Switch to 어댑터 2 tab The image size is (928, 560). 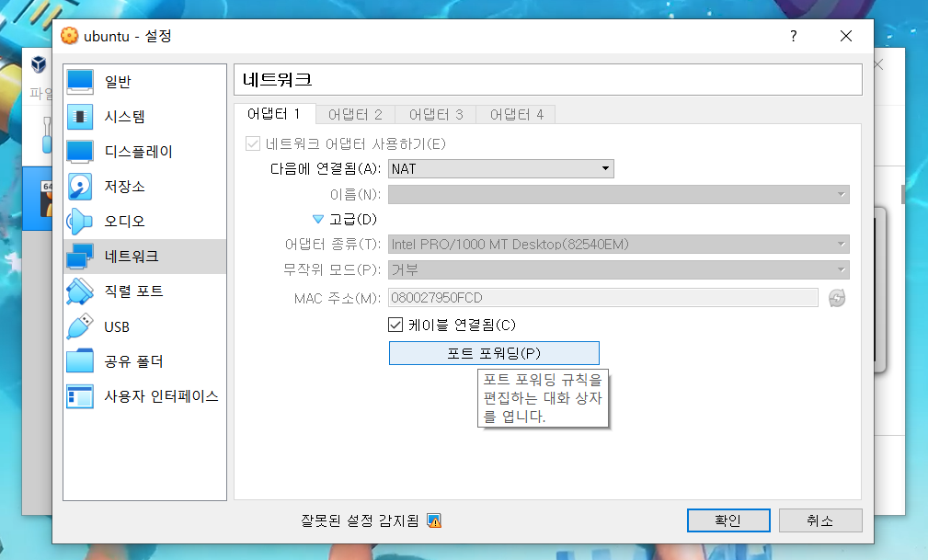[355, 114]
